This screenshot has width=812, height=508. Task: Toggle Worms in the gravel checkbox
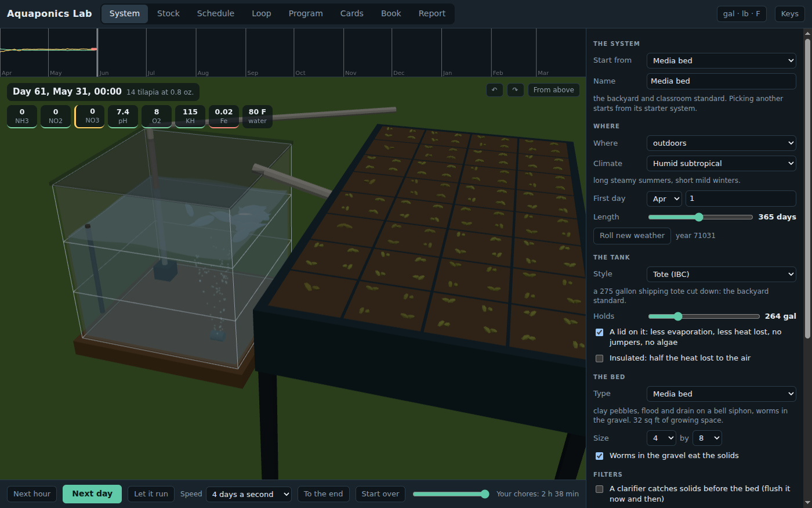pyautogui.click(x=599, y=456)
